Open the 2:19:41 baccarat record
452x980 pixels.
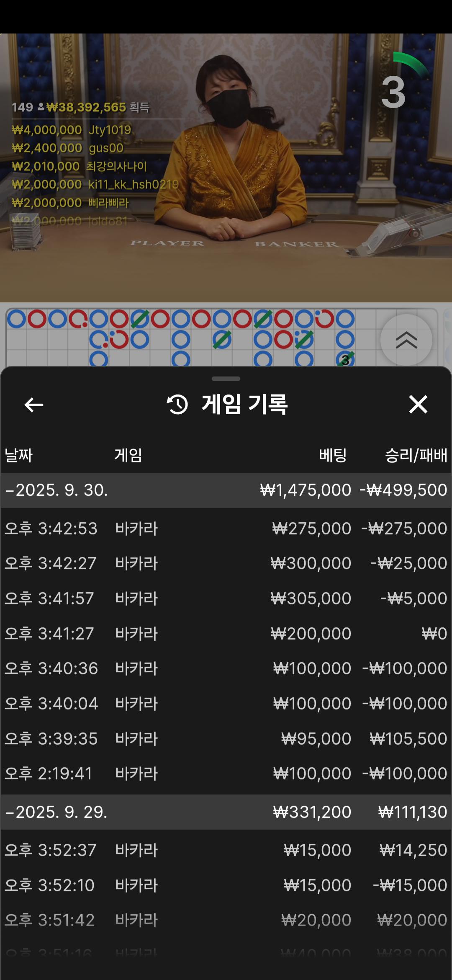click(226, 774)
